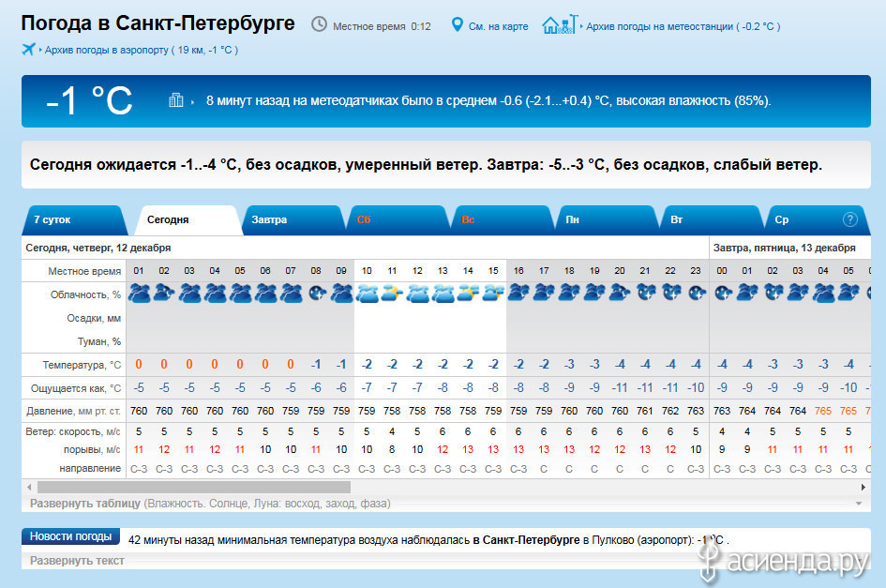The width and height of the screenshot is (886, 588).
Task: Click the cloudiness icon for 16 today
Action: [518, 294]
